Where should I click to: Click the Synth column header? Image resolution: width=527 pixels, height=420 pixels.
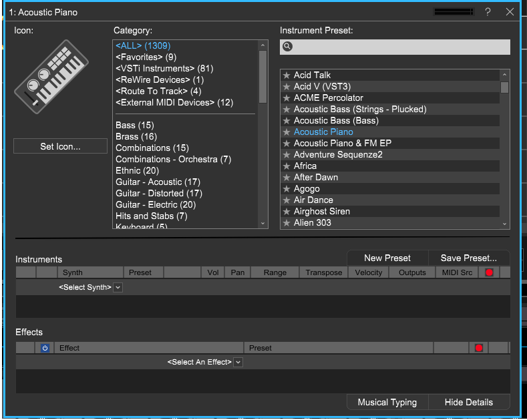pyautogui.click(x=90, y=272)
